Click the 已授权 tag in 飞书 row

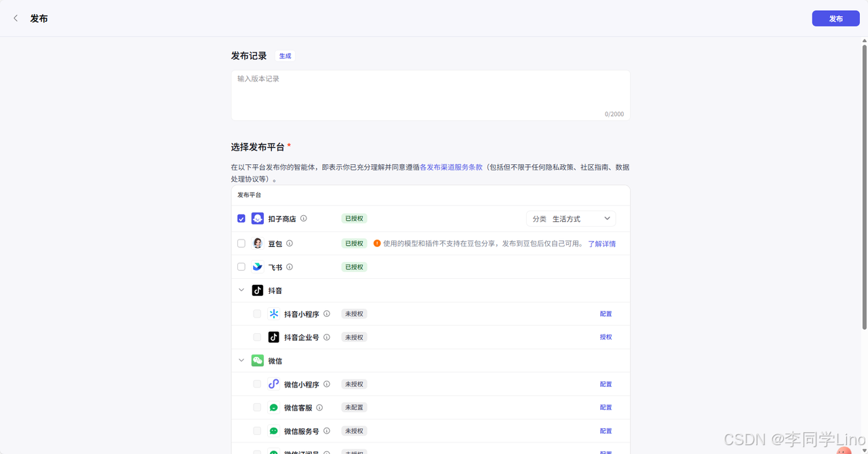(x=354, y=267)
